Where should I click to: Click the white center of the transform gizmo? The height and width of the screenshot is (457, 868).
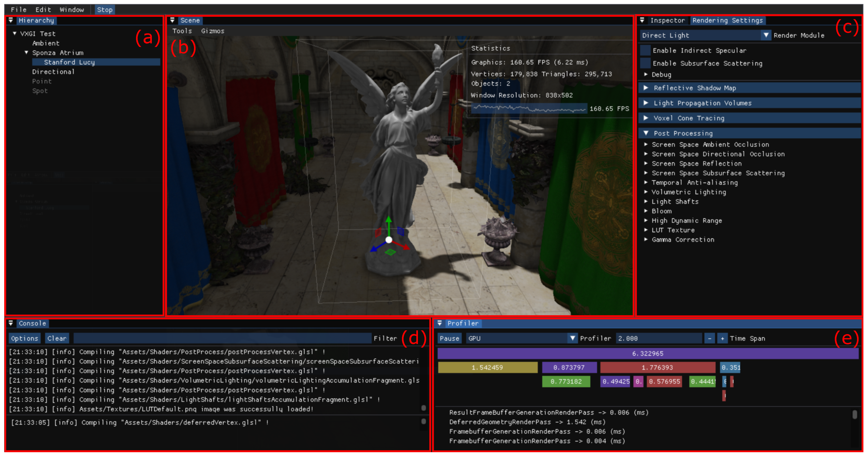[389, 240]
